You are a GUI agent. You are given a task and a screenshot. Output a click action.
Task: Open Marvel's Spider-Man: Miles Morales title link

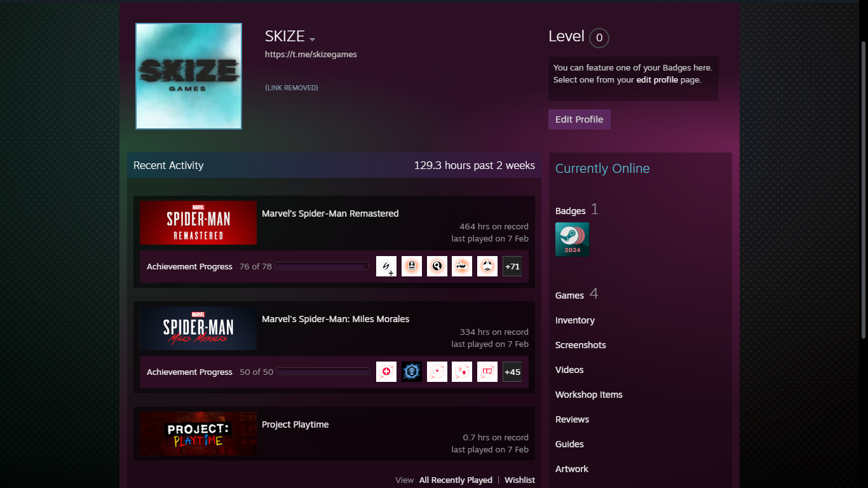(336, 319)
